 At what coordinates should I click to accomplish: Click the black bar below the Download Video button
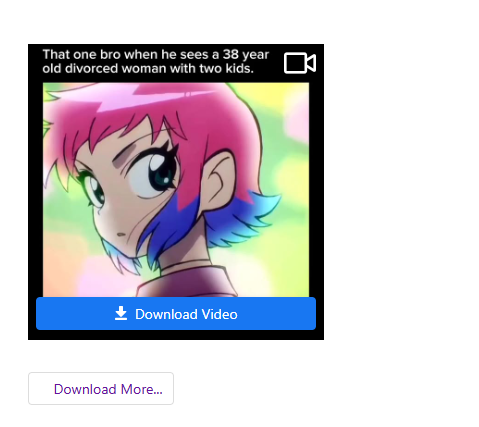coord(176,335)
